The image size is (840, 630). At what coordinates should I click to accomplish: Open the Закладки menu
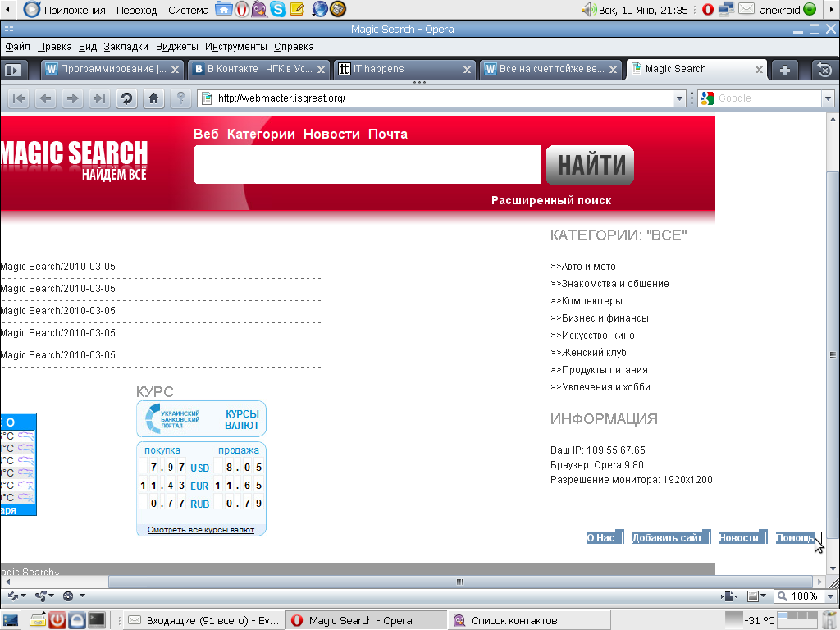[x=126, y=47]
